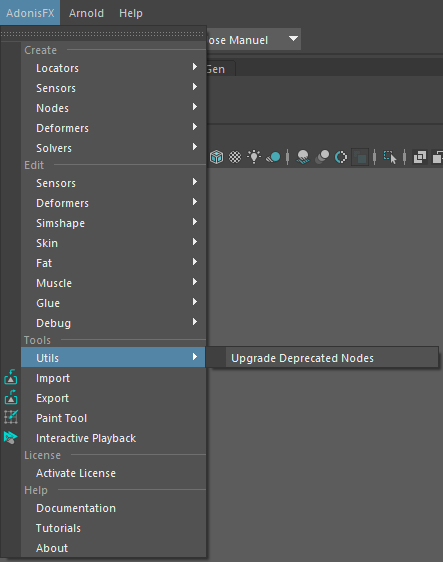Click Activate License
Image resolution: width=443 pixels, height=562 pixels.
(113, 473)
